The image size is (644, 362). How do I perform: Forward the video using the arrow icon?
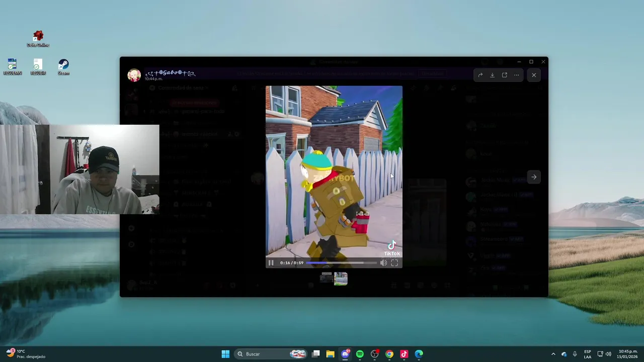pyautogui.click(x=480, y=75)
